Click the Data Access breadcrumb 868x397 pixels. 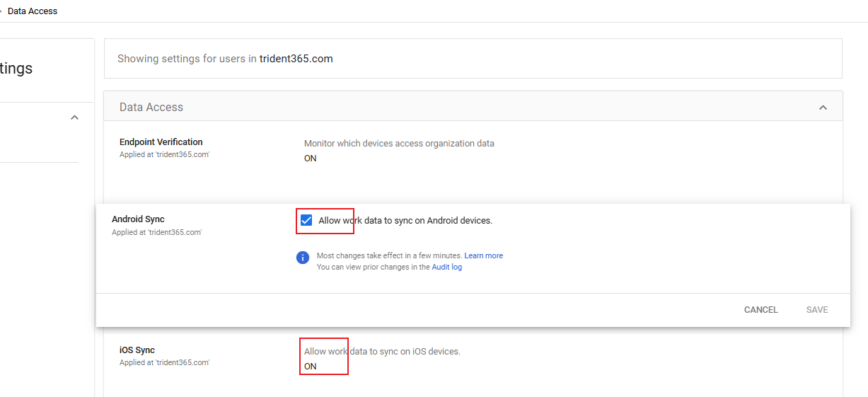tap(33, 11)
